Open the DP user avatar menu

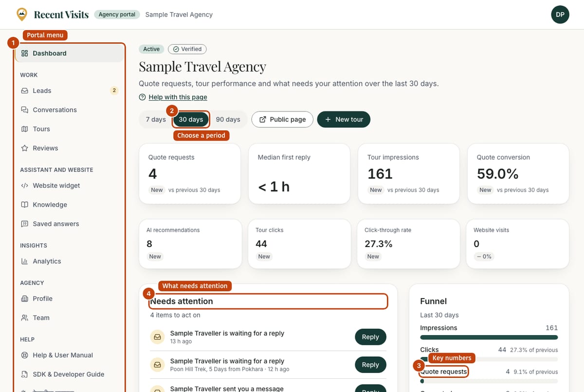(560, 15)
